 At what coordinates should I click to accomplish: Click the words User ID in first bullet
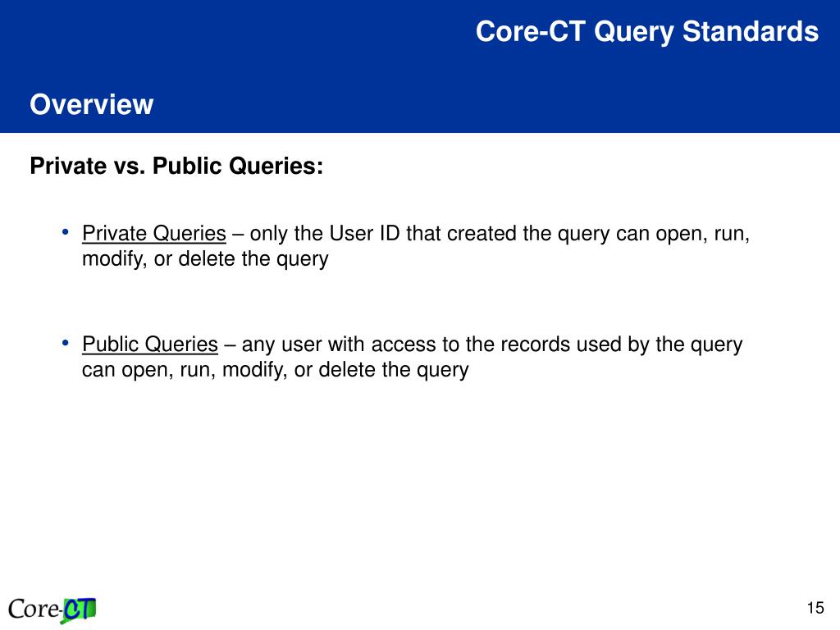[364, 234]
